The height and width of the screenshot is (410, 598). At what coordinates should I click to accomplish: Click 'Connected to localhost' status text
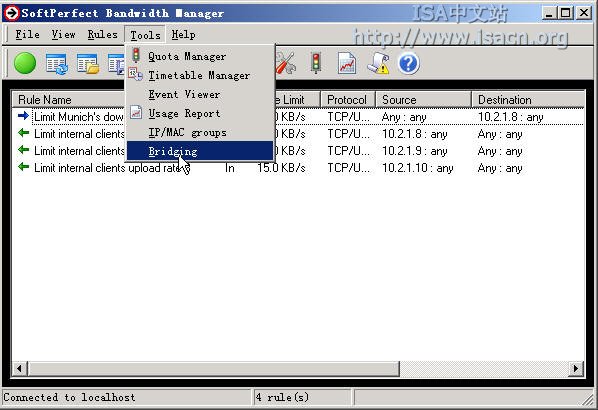[x=69, y=397]
